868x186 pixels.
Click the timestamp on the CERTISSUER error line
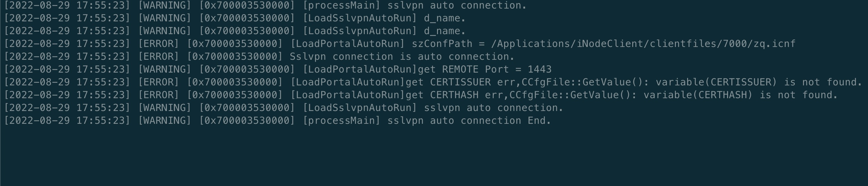(67, 82)
